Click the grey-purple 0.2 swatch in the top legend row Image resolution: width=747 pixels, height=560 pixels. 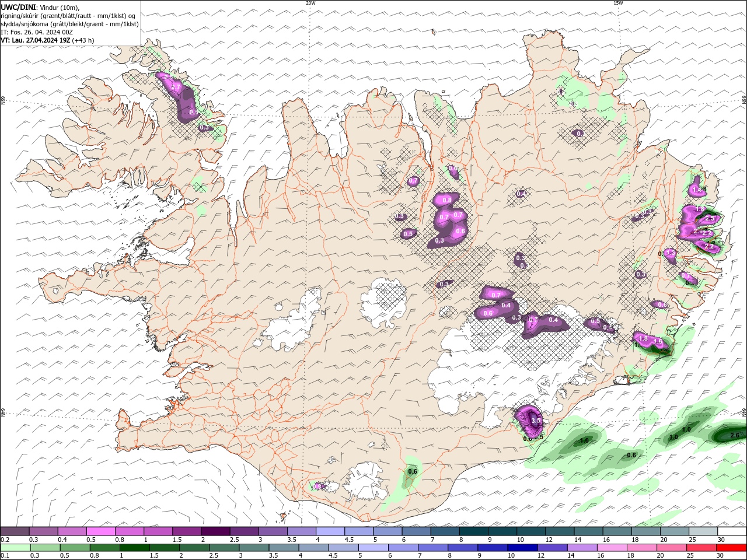(15, 531)
